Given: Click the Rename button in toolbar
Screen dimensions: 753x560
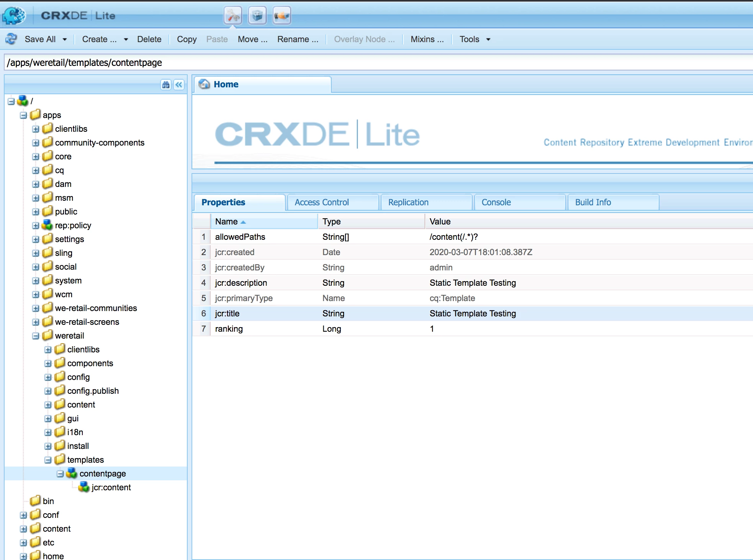Looking at the screenshot, I should point(298,39).
